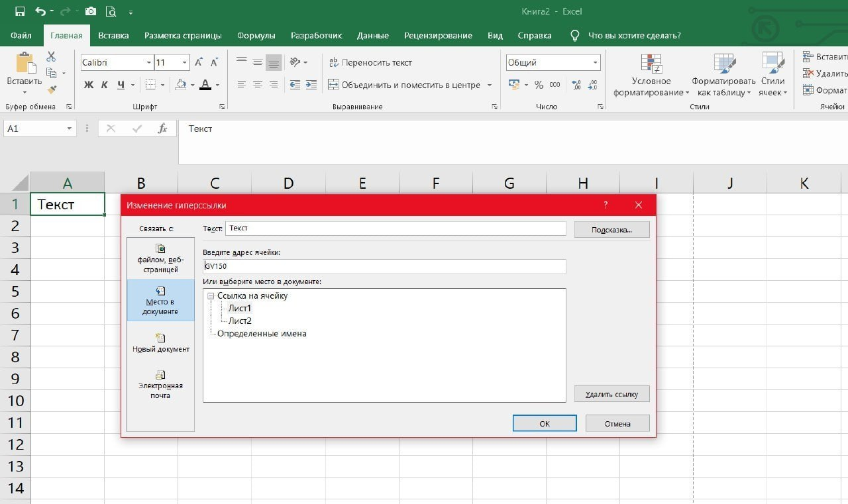Toggle underline Ч formatting
The image size is (848, 504).
(121, 85)
